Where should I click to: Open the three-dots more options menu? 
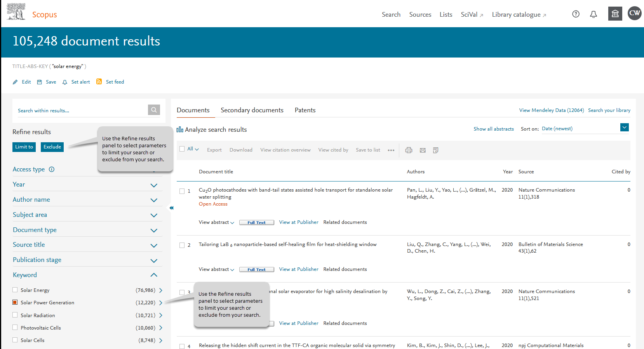point(391,150)
